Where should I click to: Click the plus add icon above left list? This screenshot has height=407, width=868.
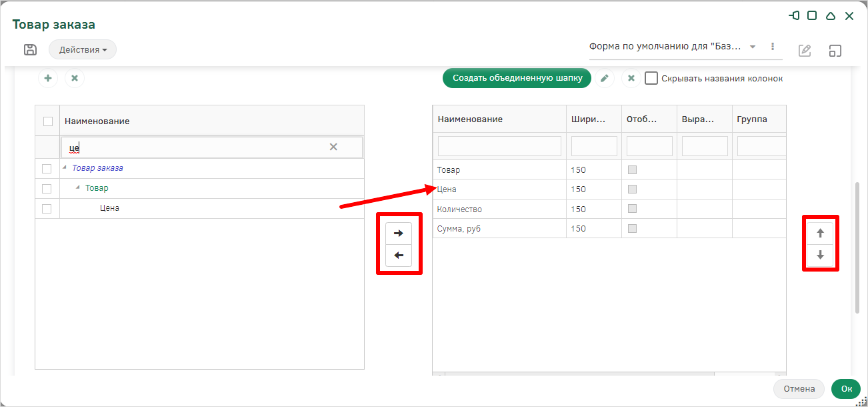tap(48, 78)
